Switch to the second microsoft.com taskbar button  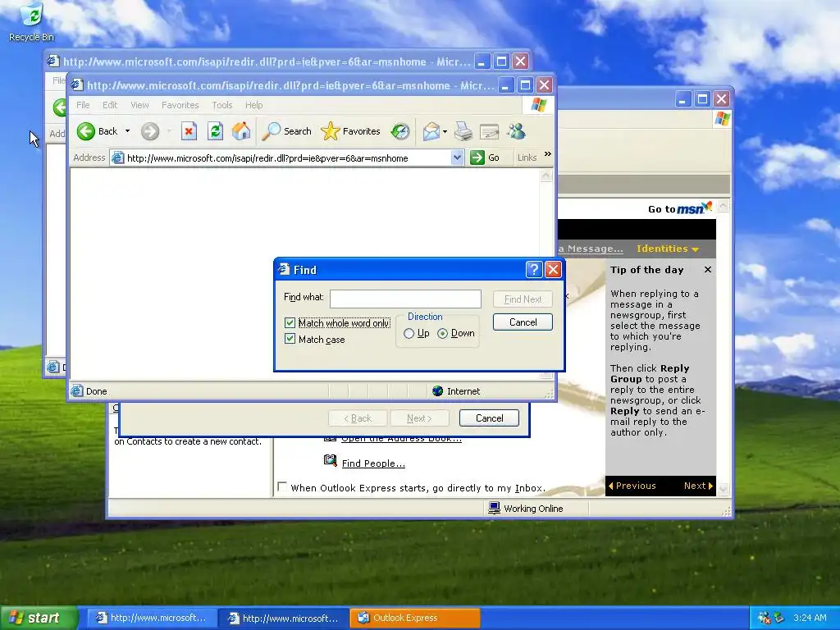(284, 618)
